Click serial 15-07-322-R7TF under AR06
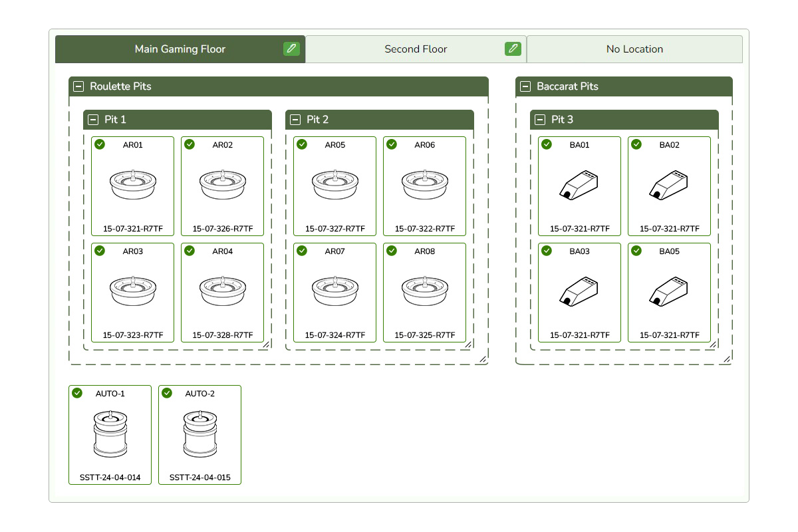This screenshot has height=532, width=798. click(425, 229)
